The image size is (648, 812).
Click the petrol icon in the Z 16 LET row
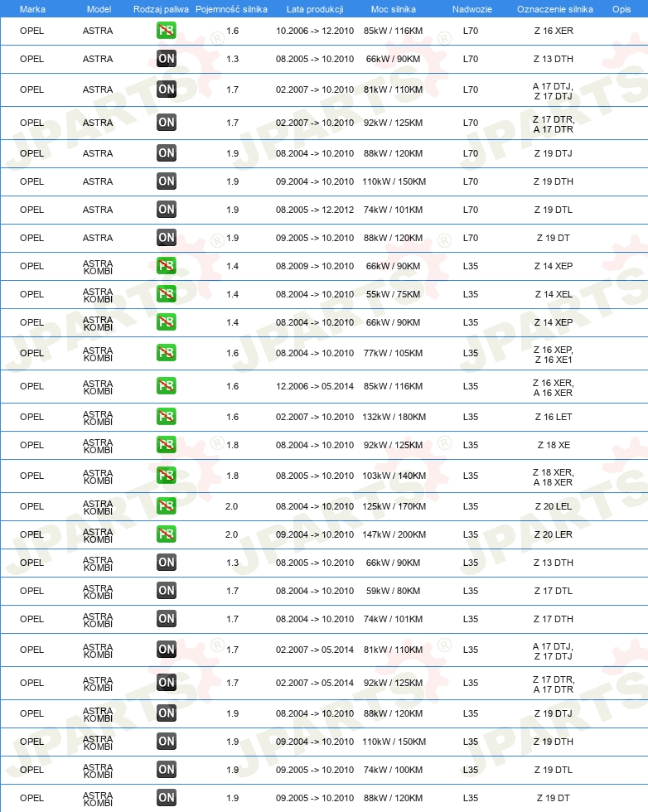[x=167, y=416]
